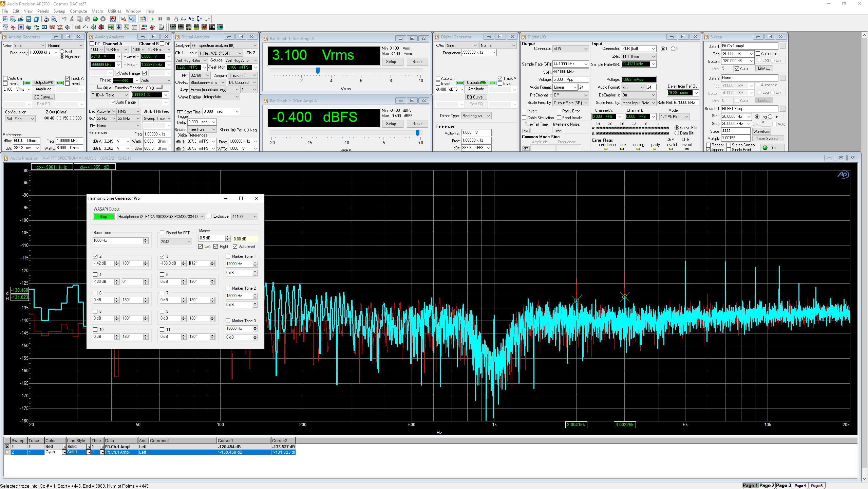The width and height of the screenshot is (868, 489).
Task: Click the hand icon in the macro toolbar
Action: tap(176, 19)
